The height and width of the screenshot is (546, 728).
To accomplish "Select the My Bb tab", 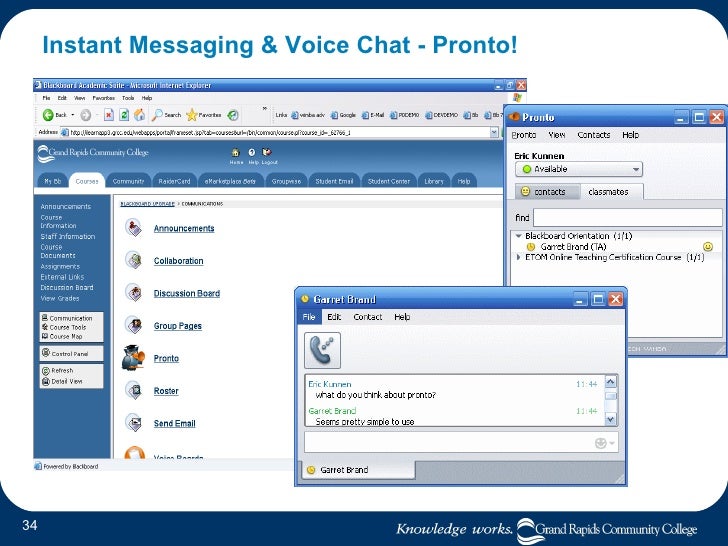I will click(52, 181).
